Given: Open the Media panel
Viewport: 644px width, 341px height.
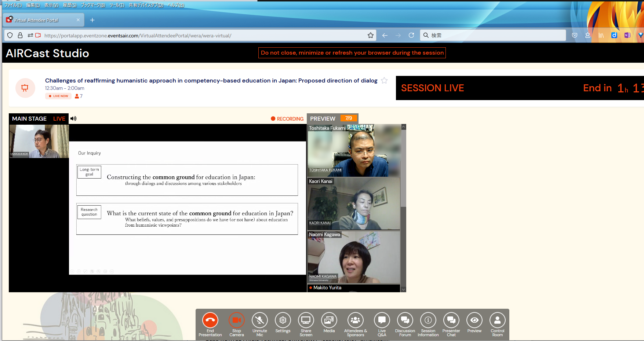Looking at the screenshot, I should (x=329, y=320).
